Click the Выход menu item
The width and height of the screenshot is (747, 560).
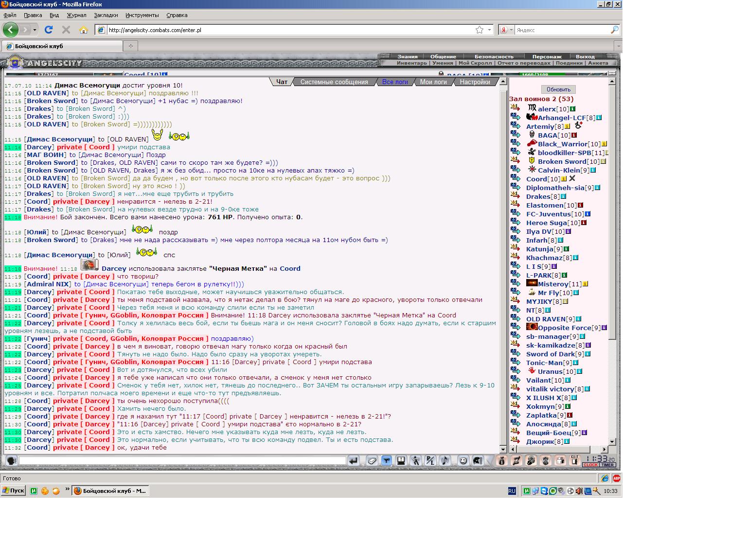point(585,56)
